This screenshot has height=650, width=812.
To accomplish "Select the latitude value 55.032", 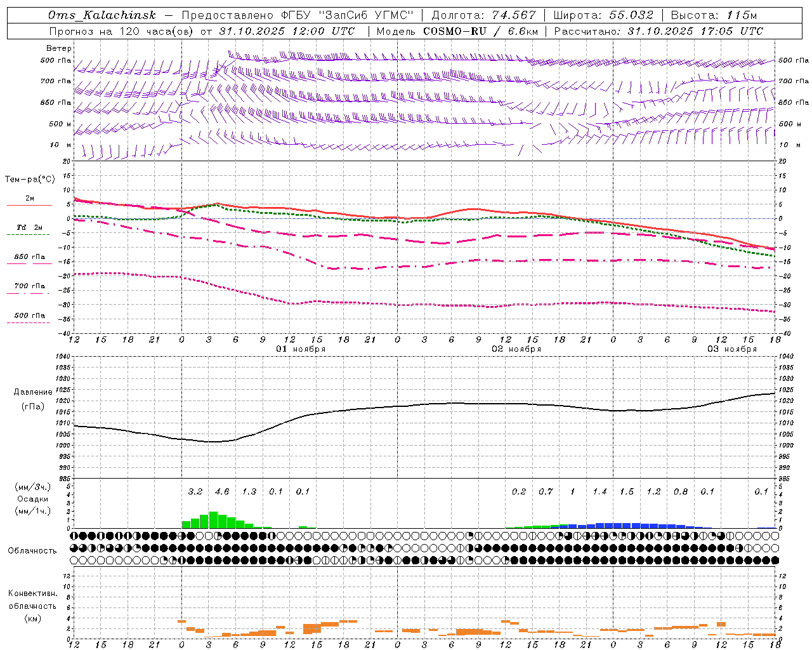I will pos(631,15).
